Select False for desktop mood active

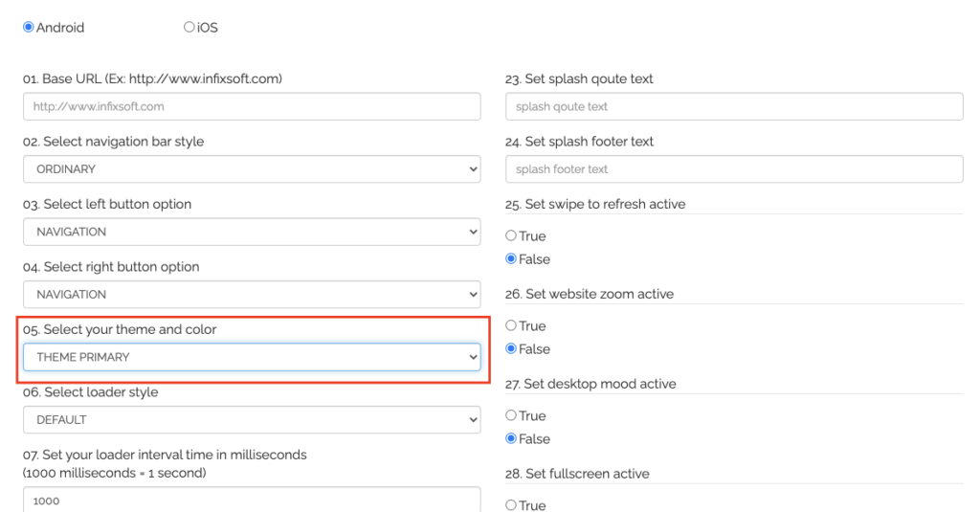[x=511, y=439]
